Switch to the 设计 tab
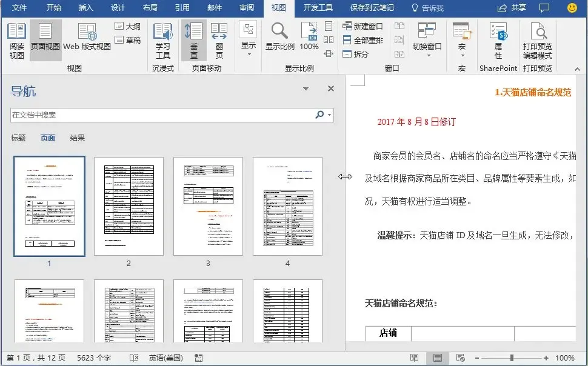This screenshot has height=366, width=588. (x=118, y=8)
